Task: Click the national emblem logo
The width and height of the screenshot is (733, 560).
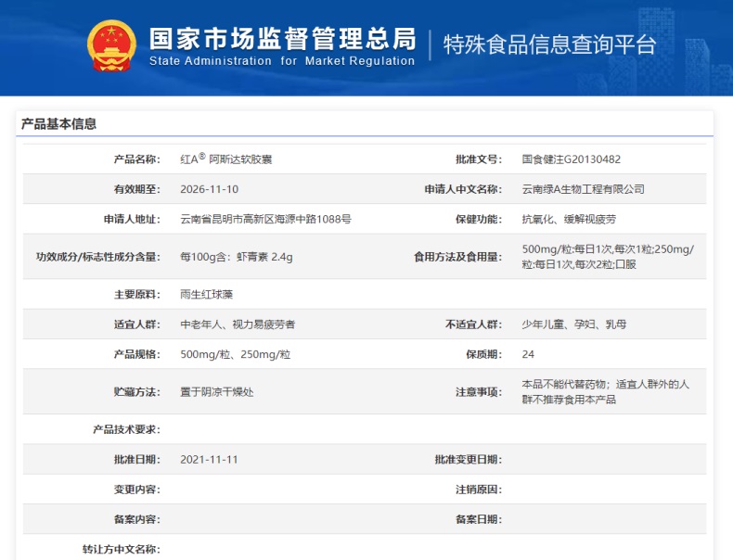Action: pos(110,45)
